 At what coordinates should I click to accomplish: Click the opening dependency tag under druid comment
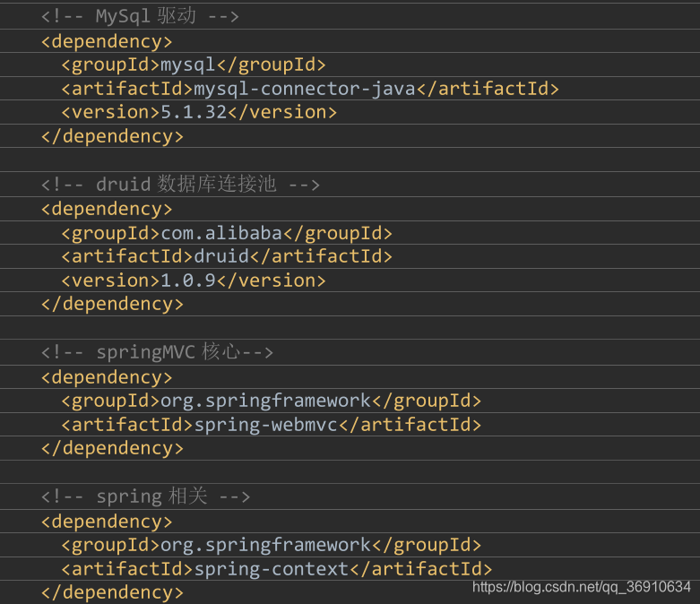[107, 209]
